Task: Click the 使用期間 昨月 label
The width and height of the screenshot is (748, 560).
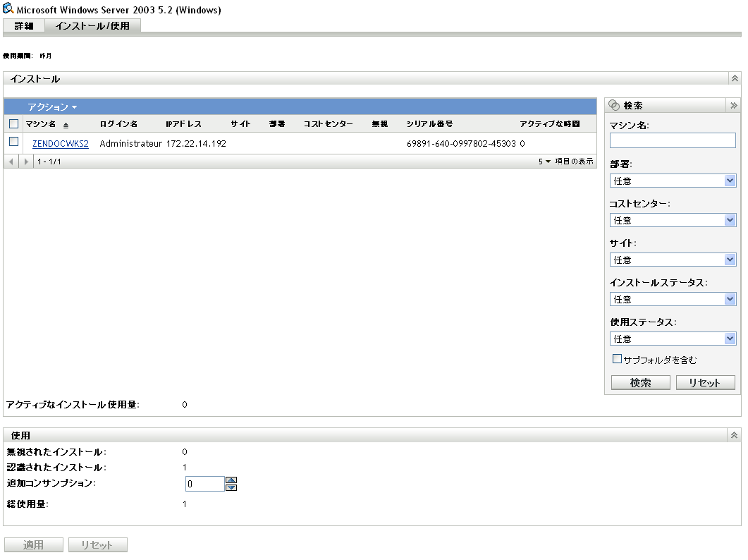Action: pyautogui.click(x=27, y=56)
